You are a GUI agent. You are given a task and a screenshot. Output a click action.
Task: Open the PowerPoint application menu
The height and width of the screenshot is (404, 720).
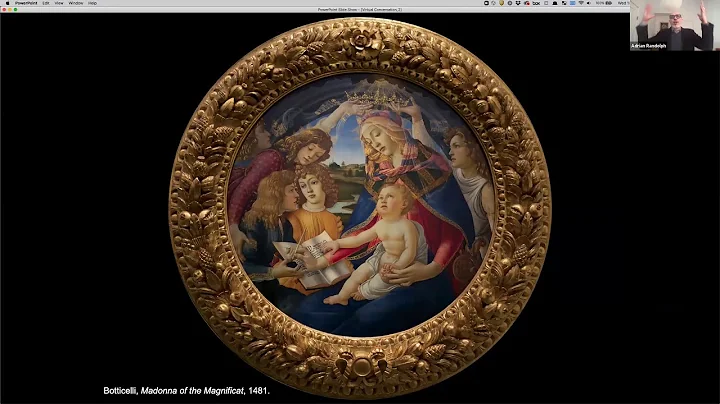pos(26,3)
